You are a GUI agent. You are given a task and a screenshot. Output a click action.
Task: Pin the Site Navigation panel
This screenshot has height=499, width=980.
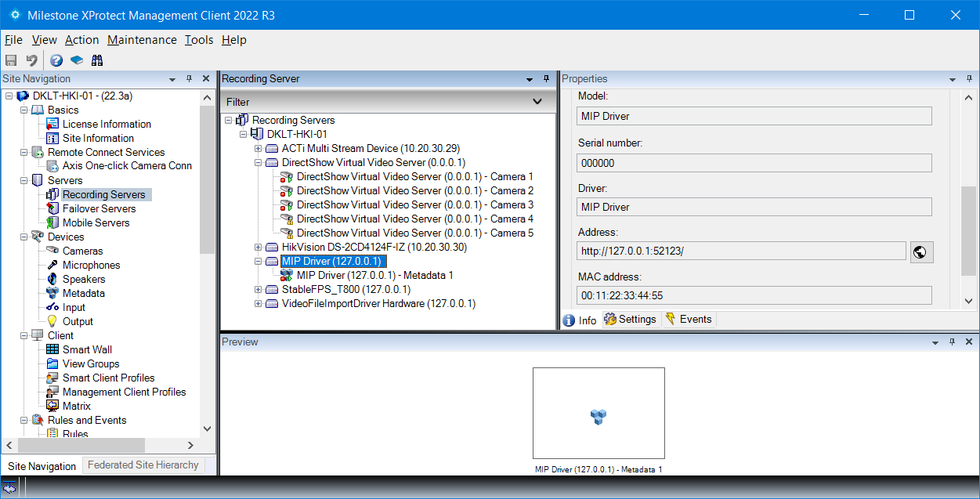(x=189, y=79)
